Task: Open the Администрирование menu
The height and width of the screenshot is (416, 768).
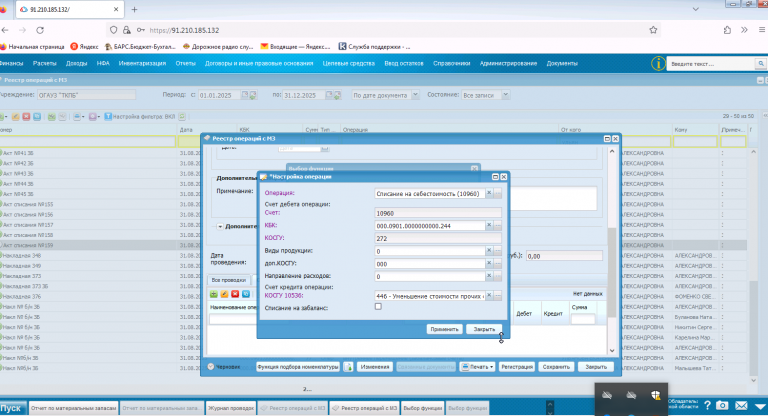Action: click(x=508, y=63)
